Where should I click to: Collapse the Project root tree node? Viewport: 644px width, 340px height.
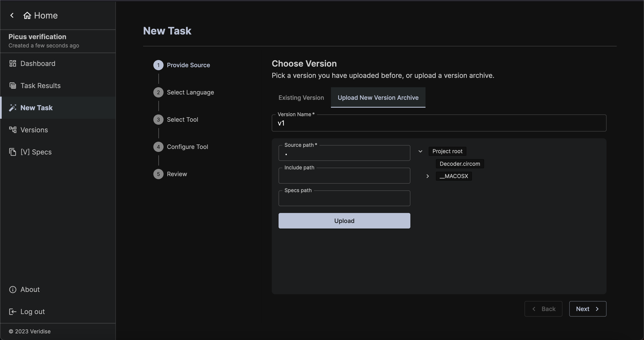pos(420,151)
